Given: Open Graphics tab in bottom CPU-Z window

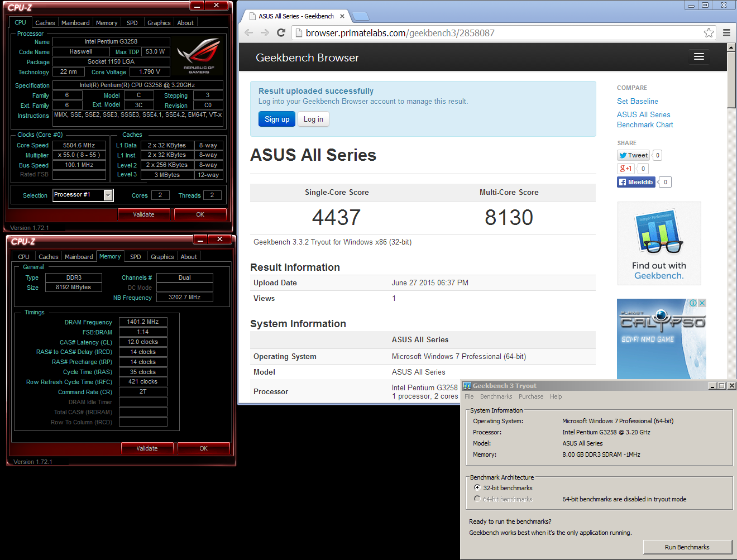Looking at the screenshot, I should (162, 257).
